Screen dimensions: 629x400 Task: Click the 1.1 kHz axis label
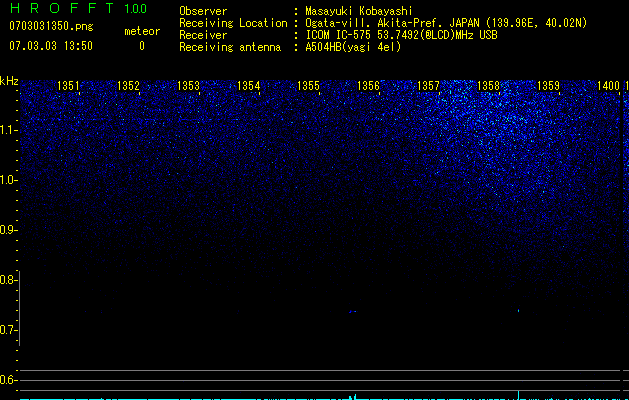pos(9,130)
